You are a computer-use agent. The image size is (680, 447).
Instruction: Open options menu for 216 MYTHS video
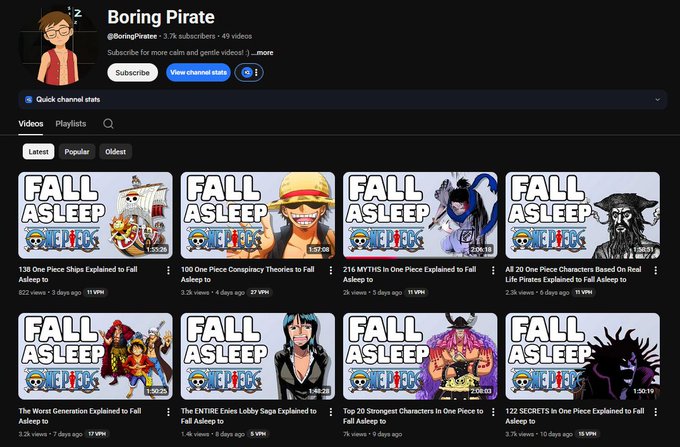493,271
